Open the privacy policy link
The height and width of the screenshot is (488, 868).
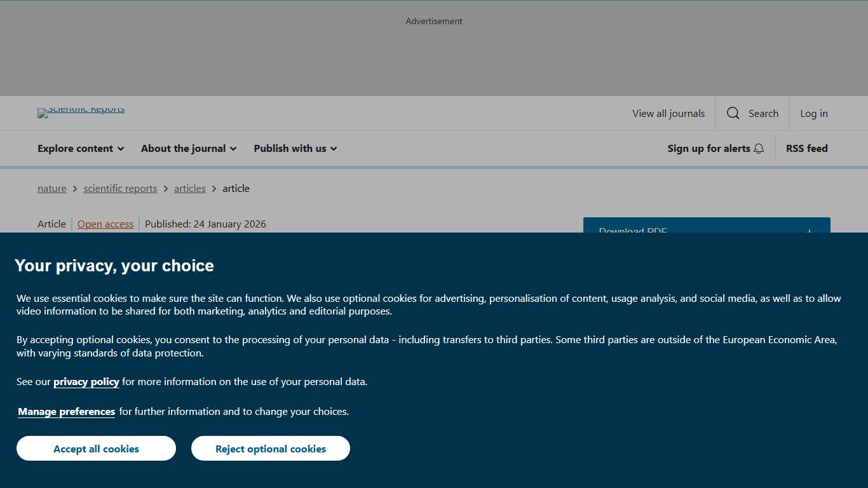pyautogui.click(x=86, y=382)
